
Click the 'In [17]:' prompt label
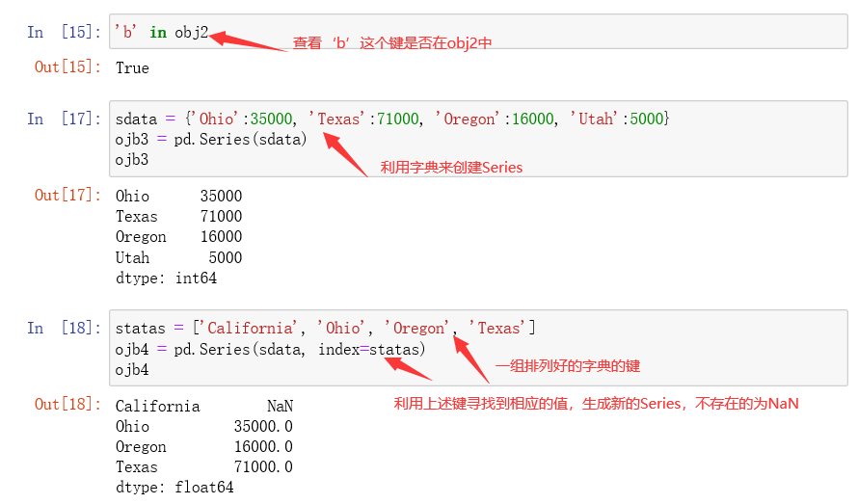tap(64, 119)
